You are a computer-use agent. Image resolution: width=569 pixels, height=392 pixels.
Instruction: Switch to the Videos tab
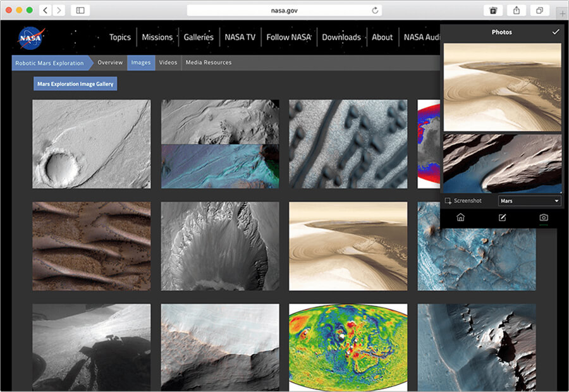click(168, 63)
